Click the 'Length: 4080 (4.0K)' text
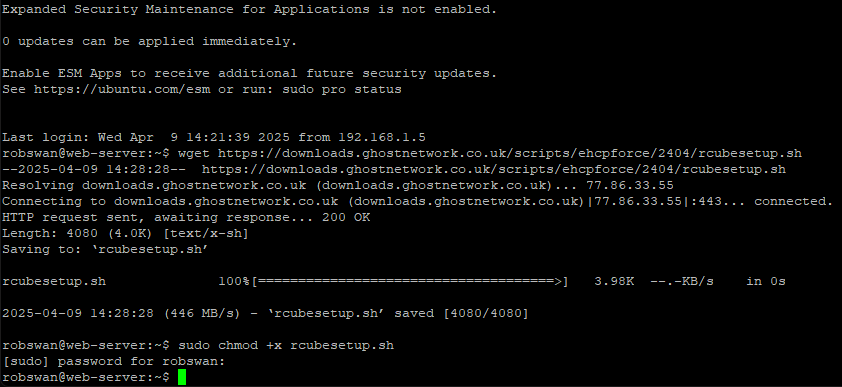Screen dimensions: 842x387 click(76, 233)
